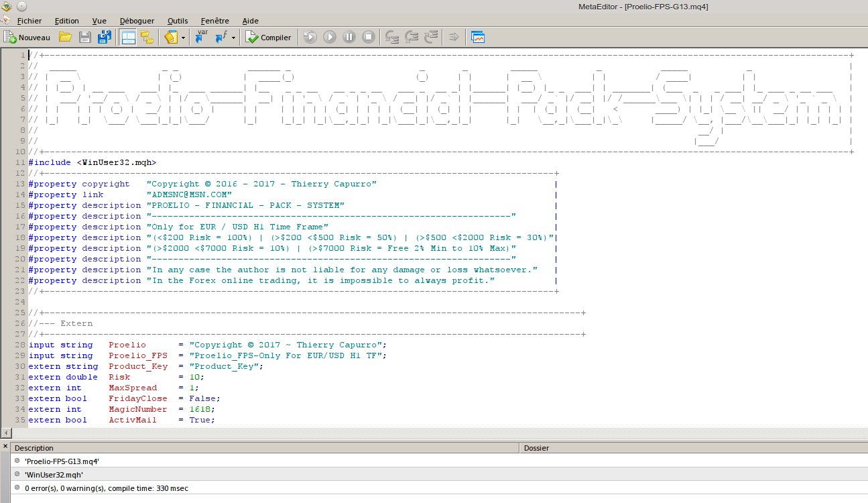868x503 pixels.
Task: Click the Step Into debug icon
Action: coord(393,38)
